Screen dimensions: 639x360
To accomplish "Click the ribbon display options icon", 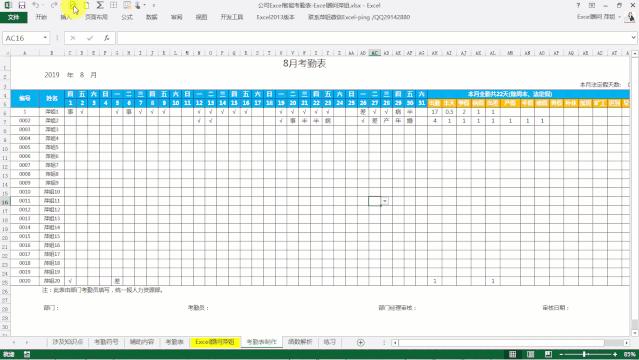I will 592,5.
